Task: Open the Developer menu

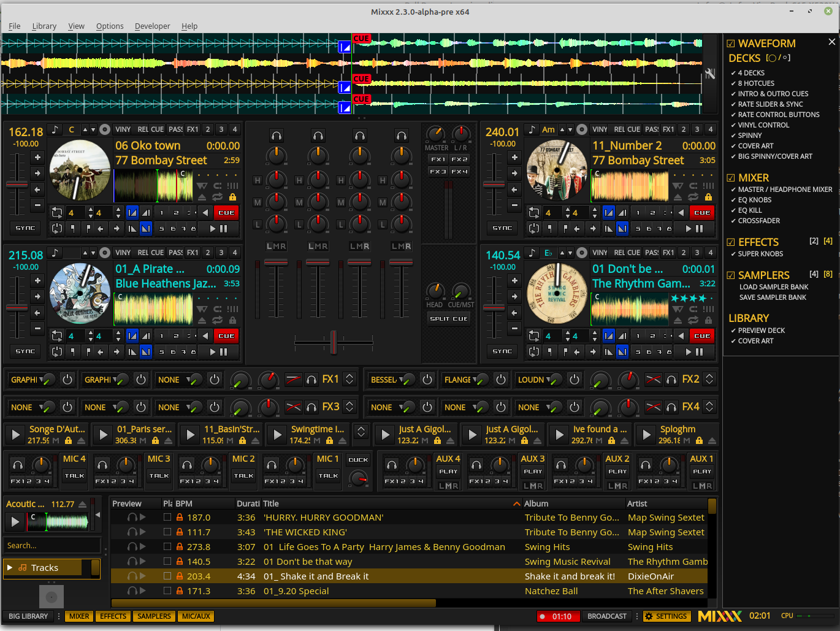Action: point(152,26)
